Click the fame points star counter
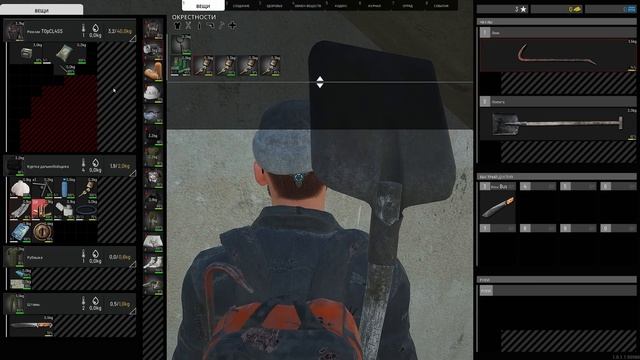The image size is (640, 360). pyautogui.click(x=502, y=9)
